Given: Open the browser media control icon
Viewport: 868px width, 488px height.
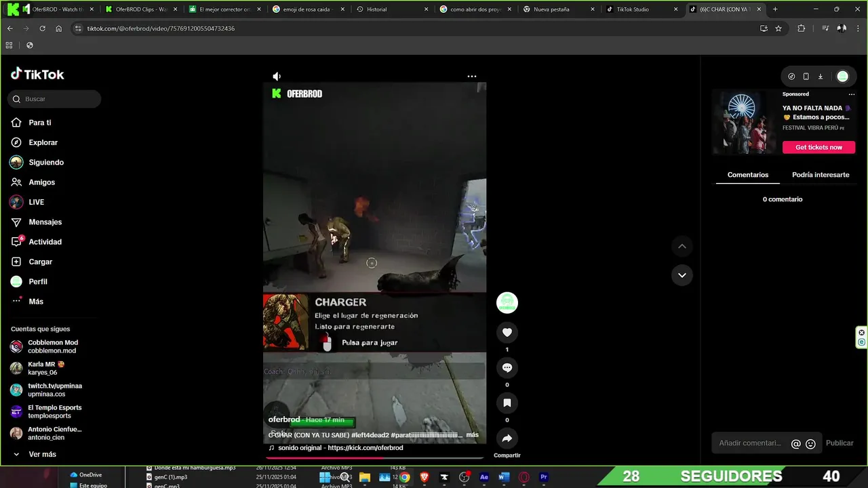Looking at the screenshot, I should (x=825, y=28).
